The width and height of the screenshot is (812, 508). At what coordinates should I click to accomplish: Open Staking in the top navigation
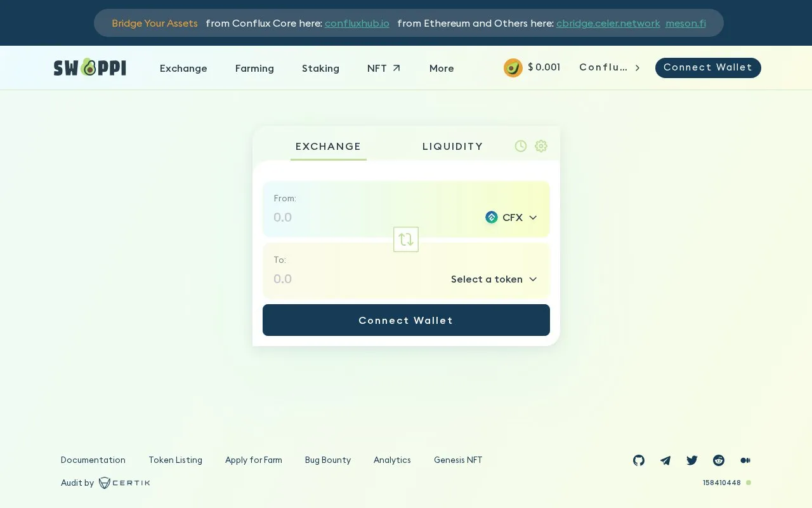(320, 68)
